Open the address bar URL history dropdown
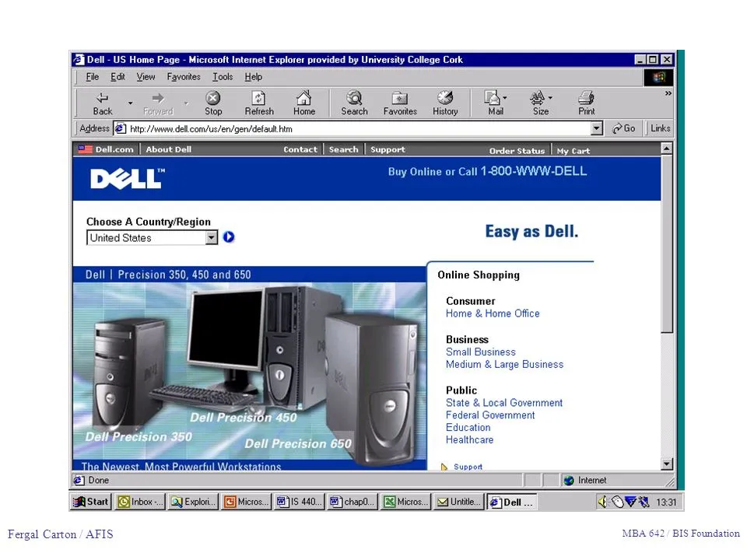This screenshot has width=747, height=560. click(597, 128)
